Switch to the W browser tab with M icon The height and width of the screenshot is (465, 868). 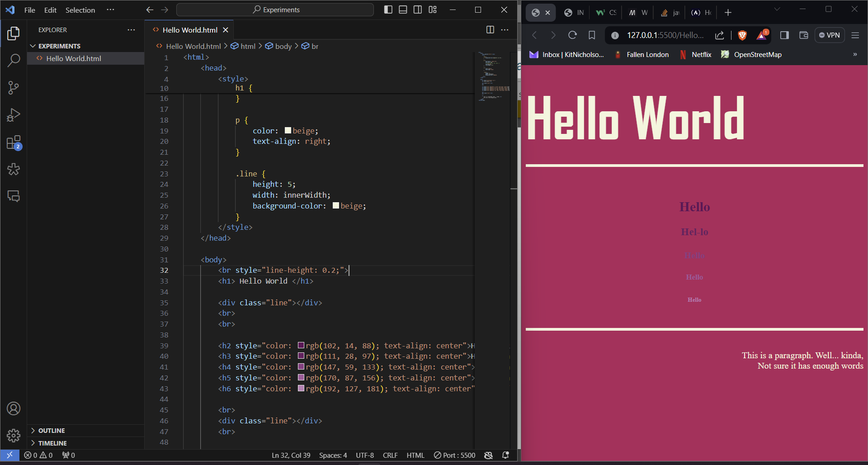[x=638, y=13]
